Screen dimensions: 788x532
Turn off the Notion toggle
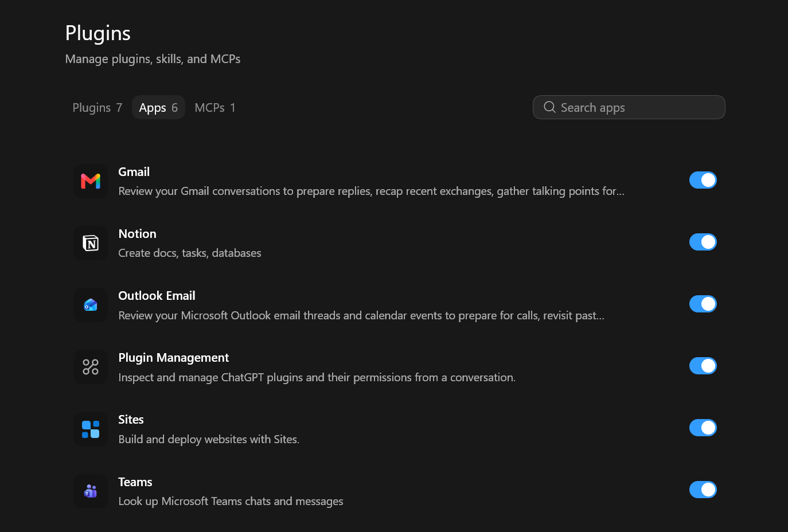click(x=703, y=242)
